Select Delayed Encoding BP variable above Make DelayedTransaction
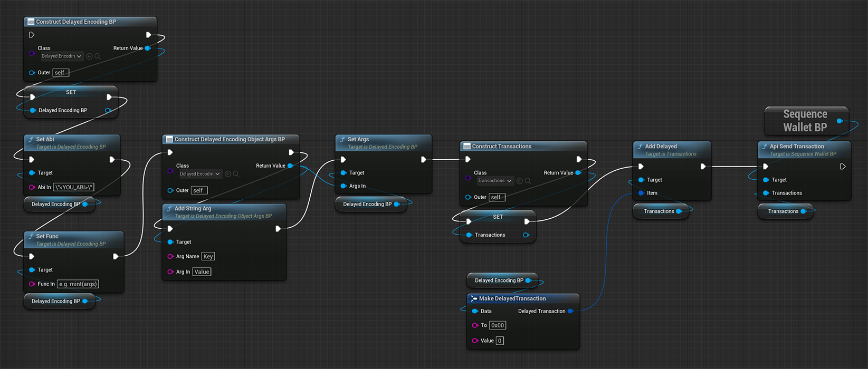 click(x=502, y=280)
